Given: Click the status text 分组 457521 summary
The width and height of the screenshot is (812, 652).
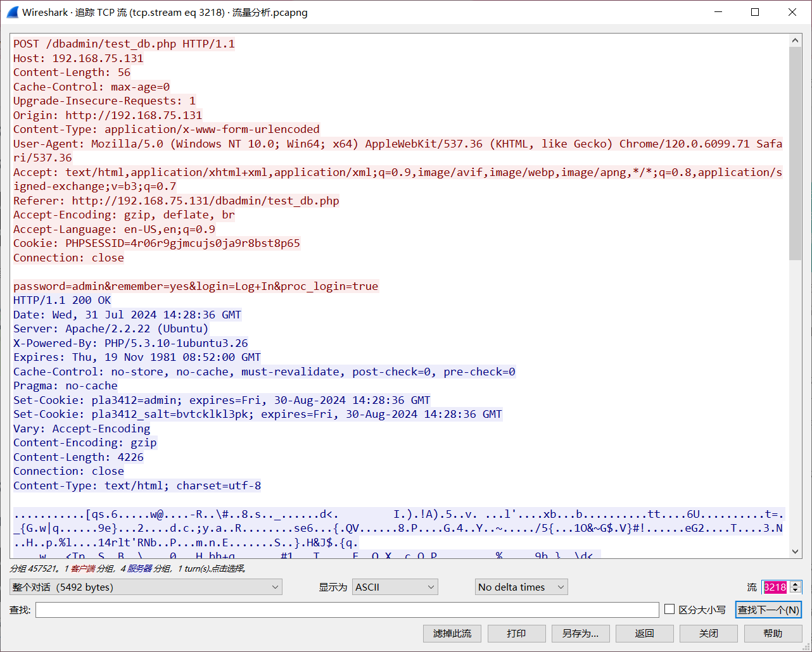Looking at the screenshot, I should (127, 568).
